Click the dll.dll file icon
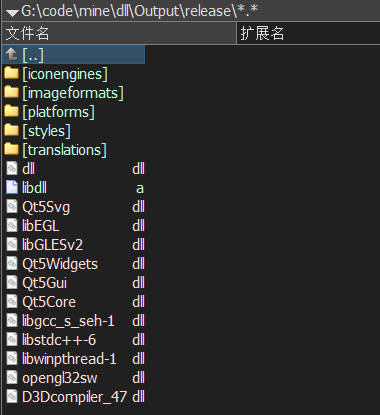The width and height of the screenshot is (380, 415). pos(12,168)
